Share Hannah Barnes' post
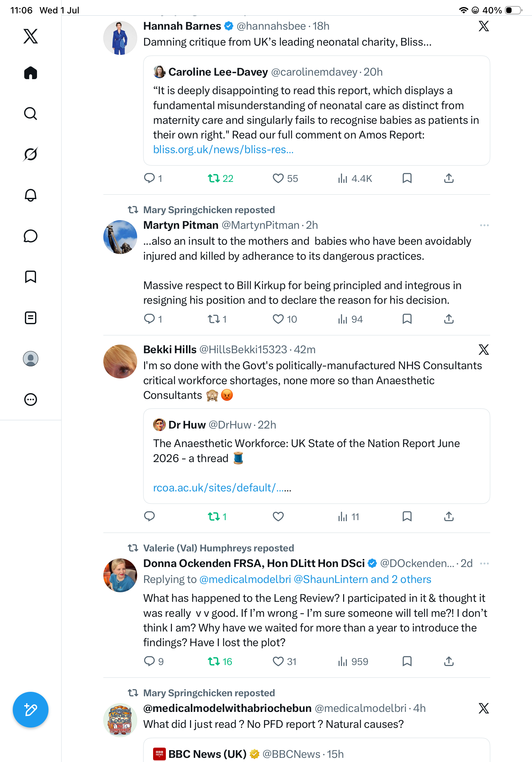The height and width of the screenshot is (762, 532). point(449,179)
